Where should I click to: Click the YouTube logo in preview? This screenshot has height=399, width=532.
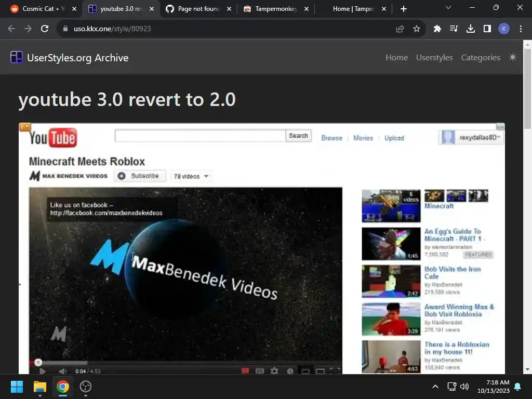click(53, 137)
